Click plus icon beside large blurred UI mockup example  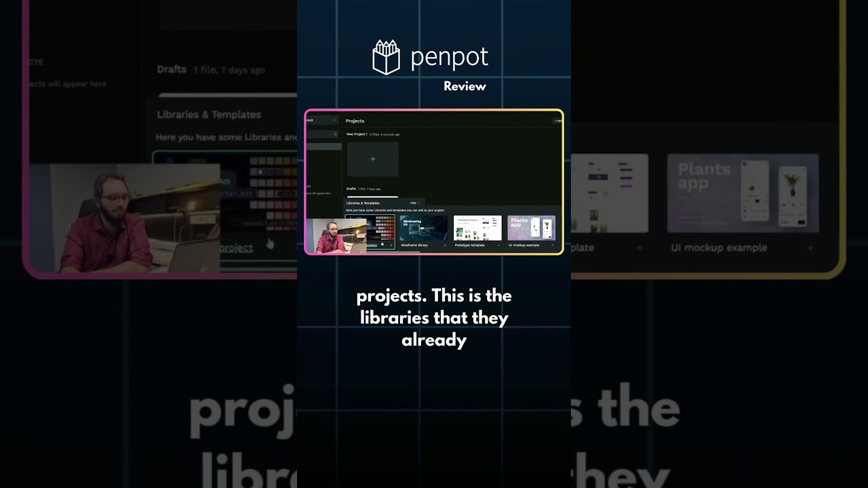pos(810,248)
